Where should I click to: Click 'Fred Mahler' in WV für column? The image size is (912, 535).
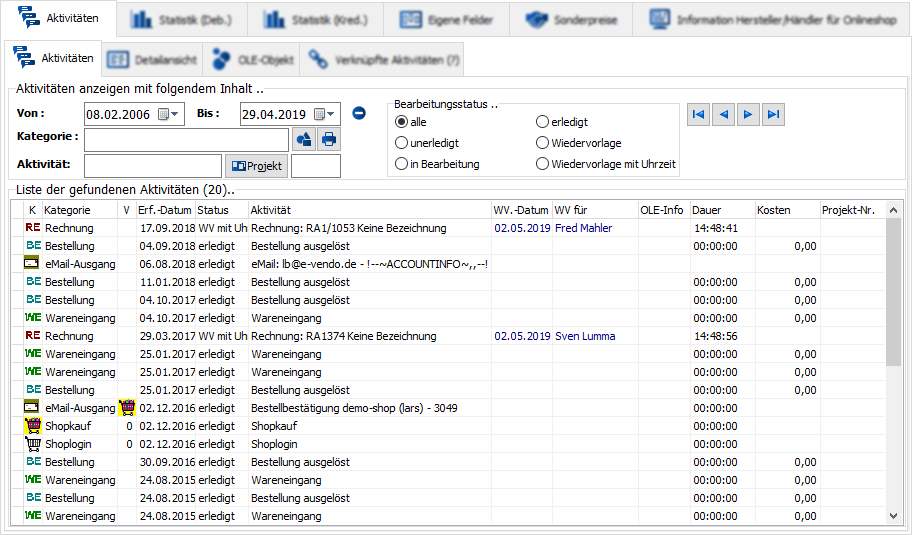(583, 228)
